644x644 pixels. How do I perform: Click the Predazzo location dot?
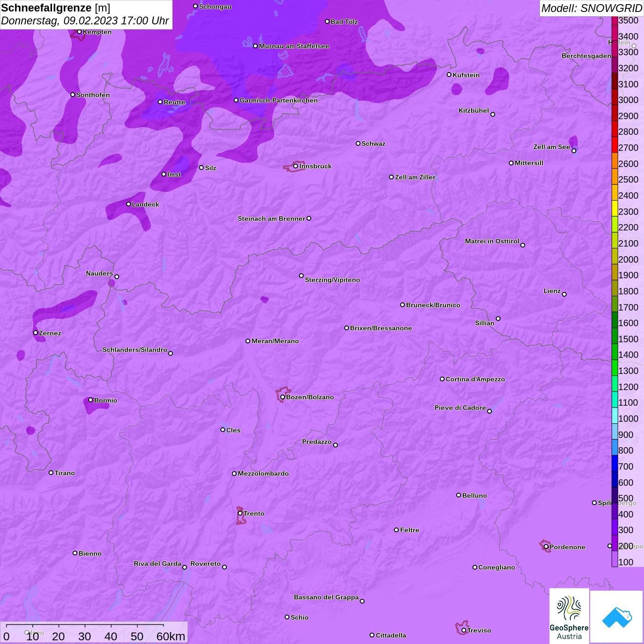coord(335,445)
